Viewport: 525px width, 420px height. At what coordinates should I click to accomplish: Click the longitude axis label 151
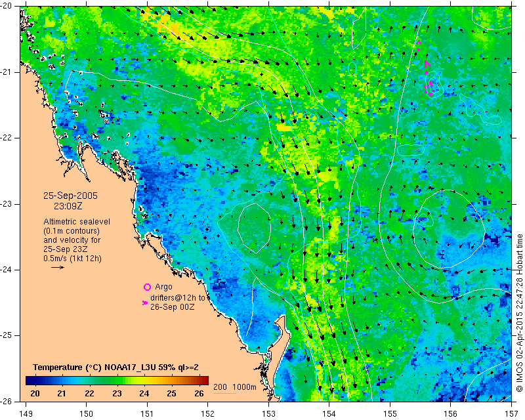[x=147, y=414]
